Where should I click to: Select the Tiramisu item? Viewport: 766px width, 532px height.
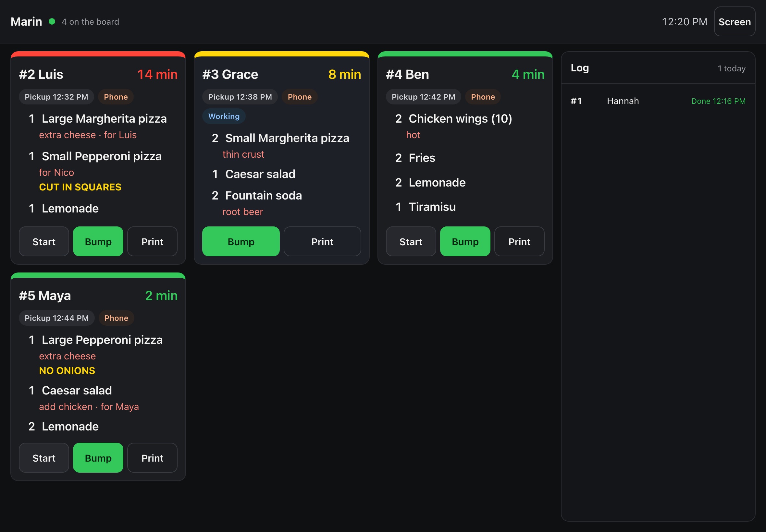click(x=432, y=207)
